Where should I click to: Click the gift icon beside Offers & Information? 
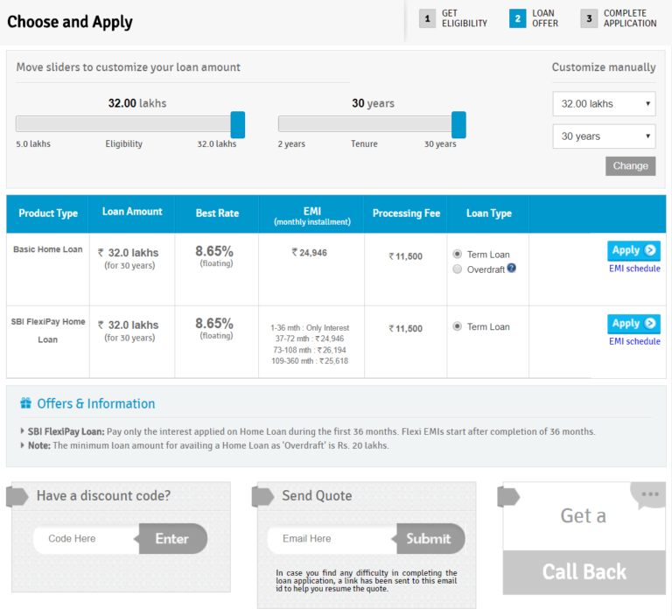click(x=25, y=403)
